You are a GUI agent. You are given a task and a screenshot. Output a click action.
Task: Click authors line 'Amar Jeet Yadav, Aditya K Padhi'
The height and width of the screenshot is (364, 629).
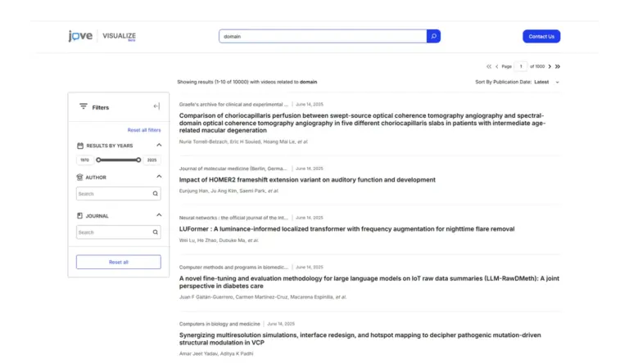point(216,353)
